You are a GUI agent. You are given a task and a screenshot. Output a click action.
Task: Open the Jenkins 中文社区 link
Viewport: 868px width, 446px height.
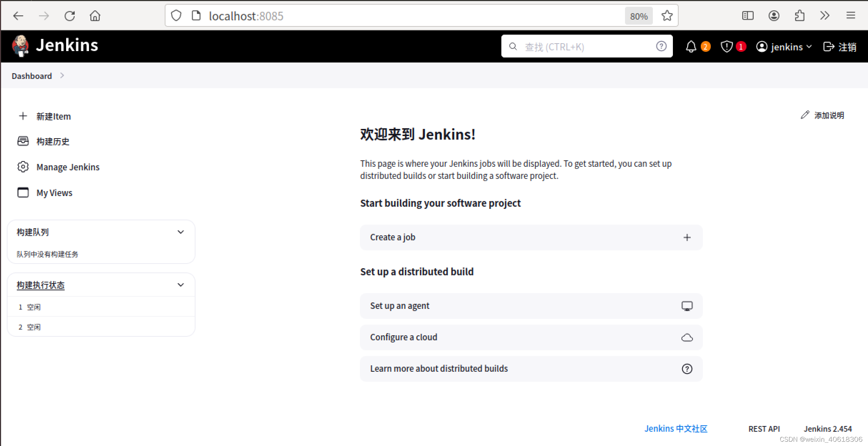(676, 429)
